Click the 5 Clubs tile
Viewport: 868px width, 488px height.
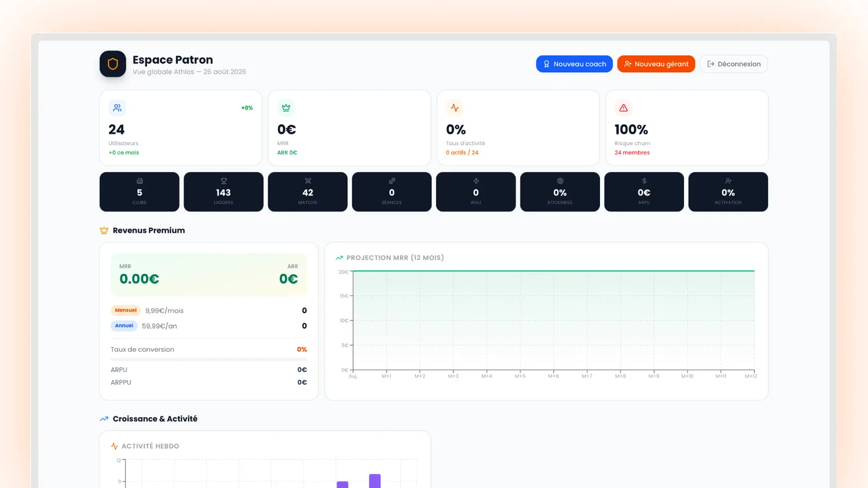coord(139,192)
